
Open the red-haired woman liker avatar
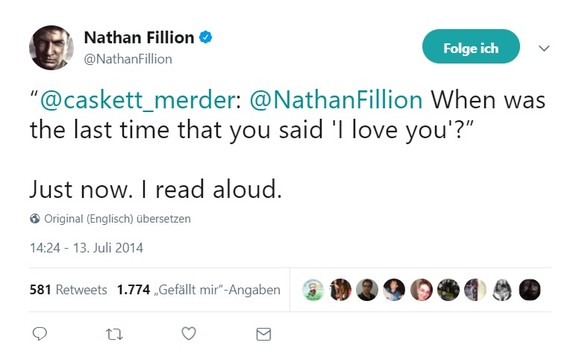pos(421,290)
